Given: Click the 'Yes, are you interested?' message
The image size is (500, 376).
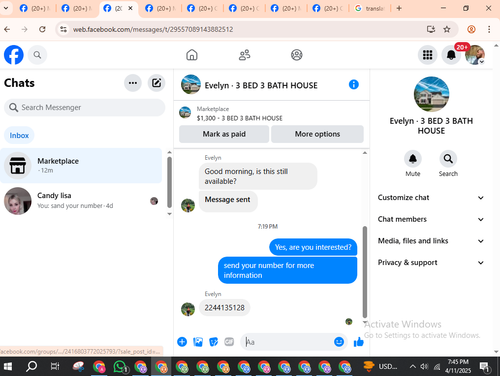Looking at the screenshot, I should tap(313, 247).
